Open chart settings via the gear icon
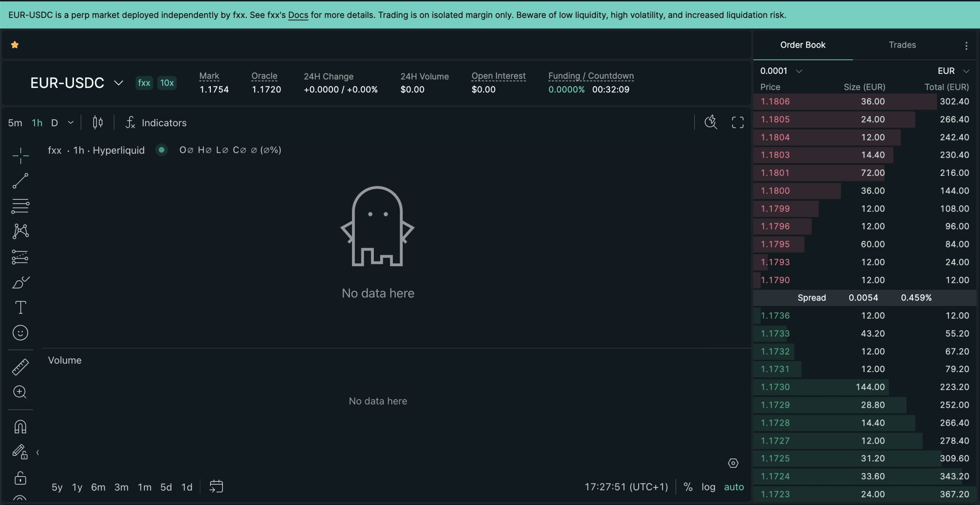Viewport: 980px width, 505px height. click(732, 463)
